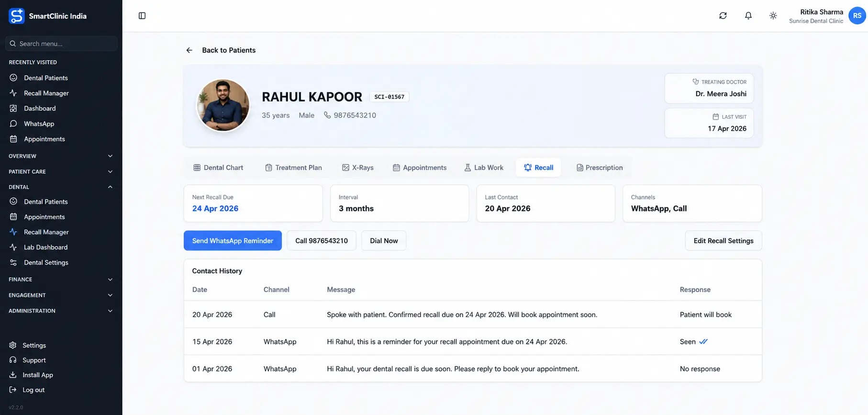Click the refresh icon in the header
Image resolution: width=868 pixels, height=415 pixels.
click(723, 16)
